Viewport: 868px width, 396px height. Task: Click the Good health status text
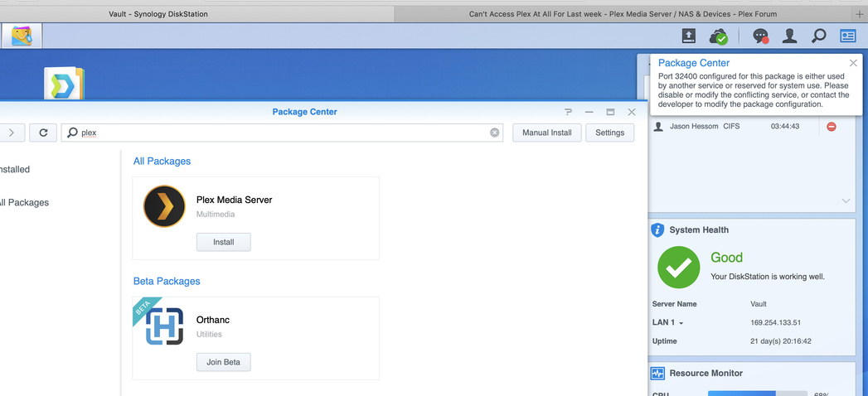(x=726, y=257)
